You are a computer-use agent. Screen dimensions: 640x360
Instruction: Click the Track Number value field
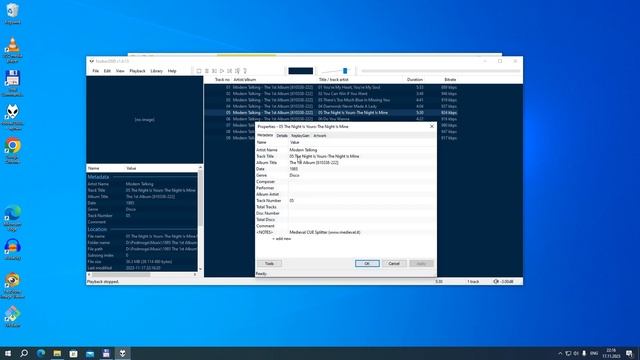(x=362, y=200)
